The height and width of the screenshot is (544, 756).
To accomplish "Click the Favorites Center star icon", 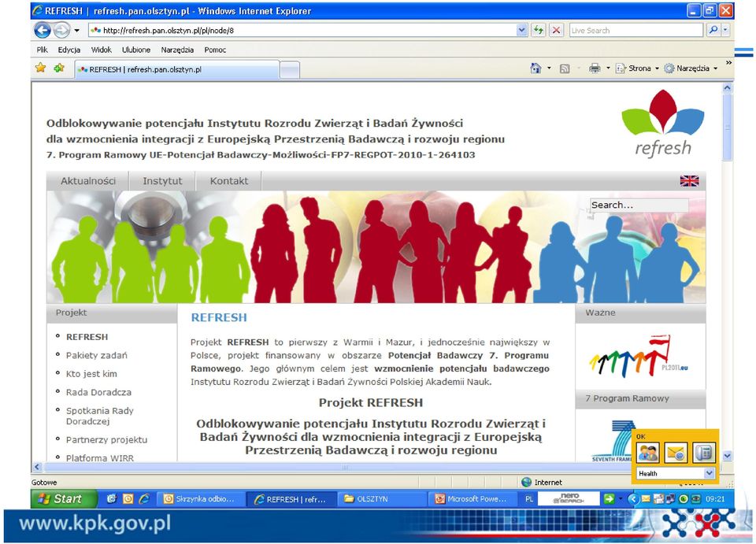I will point(40,68).
